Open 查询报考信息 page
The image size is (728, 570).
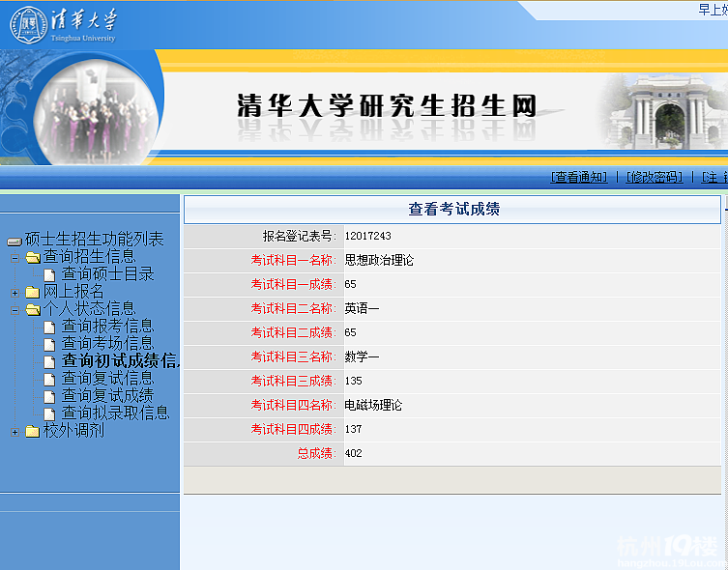pos(107,326)
